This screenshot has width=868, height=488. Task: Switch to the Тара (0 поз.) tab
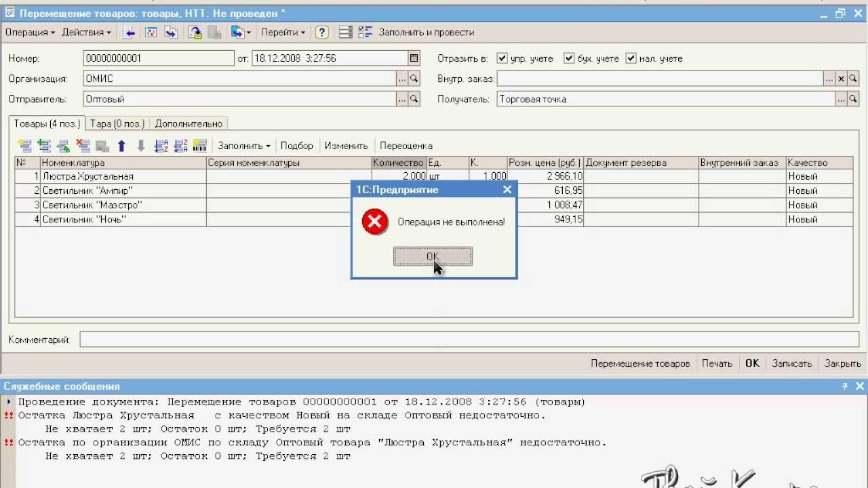tap(117, 123)
